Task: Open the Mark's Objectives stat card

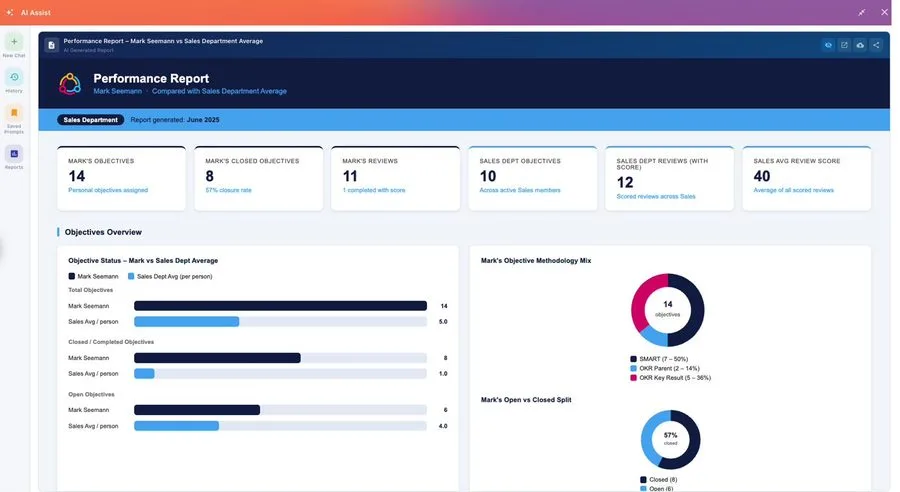Action: point(121,179)
